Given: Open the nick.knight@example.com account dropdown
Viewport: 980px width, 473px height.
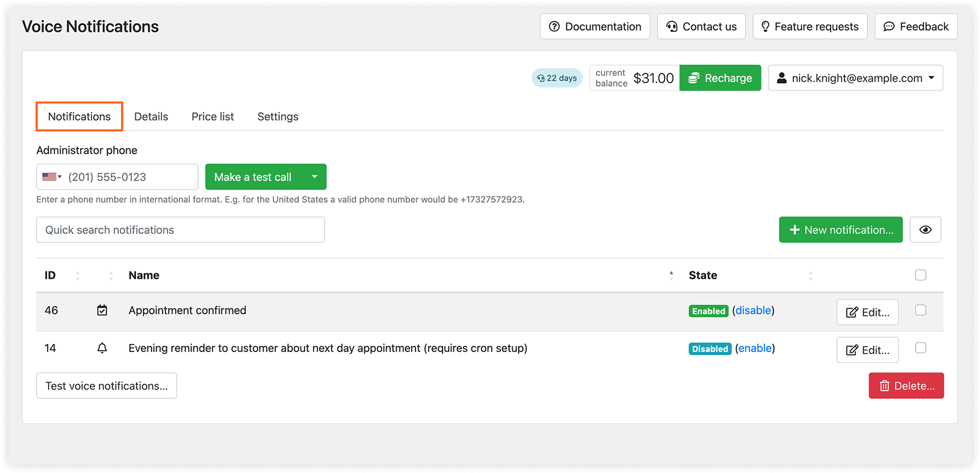Looking at the screenshot, I should [x=855, y=78].
